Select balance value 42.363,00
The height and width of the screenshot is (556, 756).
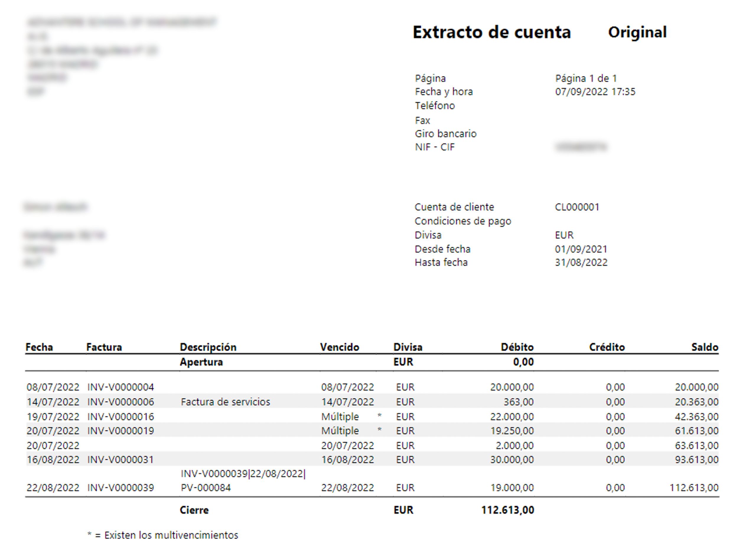click(697, 417)
